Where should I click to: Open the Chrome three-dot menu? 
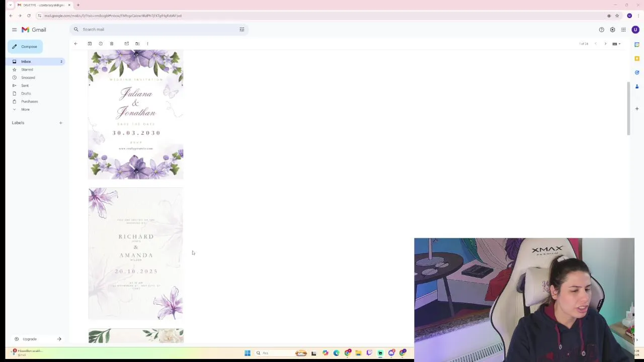click(638, 16)
